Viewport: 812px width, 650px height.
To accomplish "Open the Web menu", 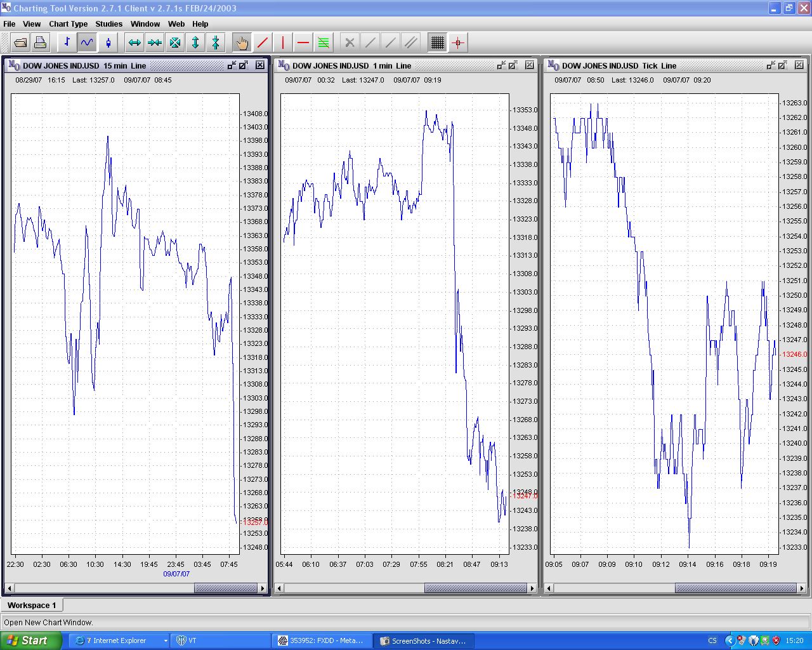I will click(x=176, y=24).
